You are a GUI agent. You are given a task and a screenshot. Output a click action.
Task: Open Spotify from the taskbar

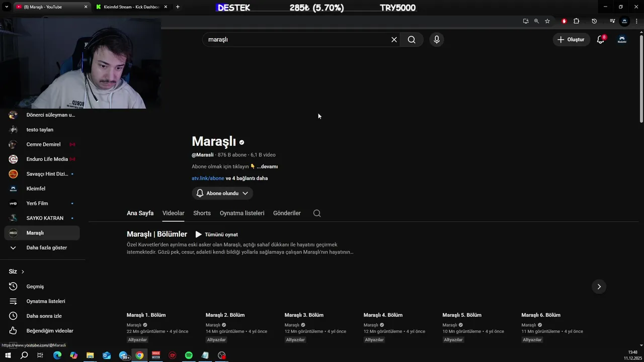click(189, 355)
